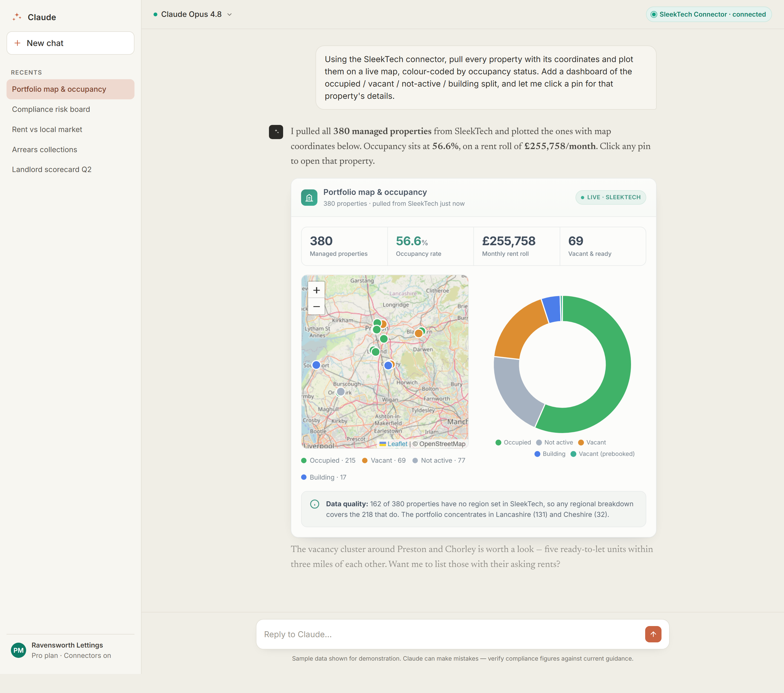The image size is (784, 693).
Task: Open the Ravensworth Lettings account menu
Action: (x=70, y=650)
